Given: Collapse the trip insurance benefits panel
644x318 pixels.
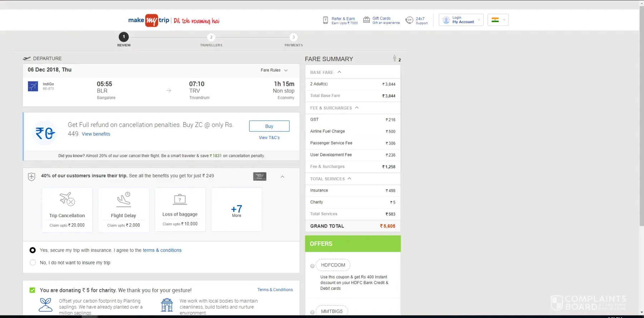Looking at the screenshot, I should (283, 177).
